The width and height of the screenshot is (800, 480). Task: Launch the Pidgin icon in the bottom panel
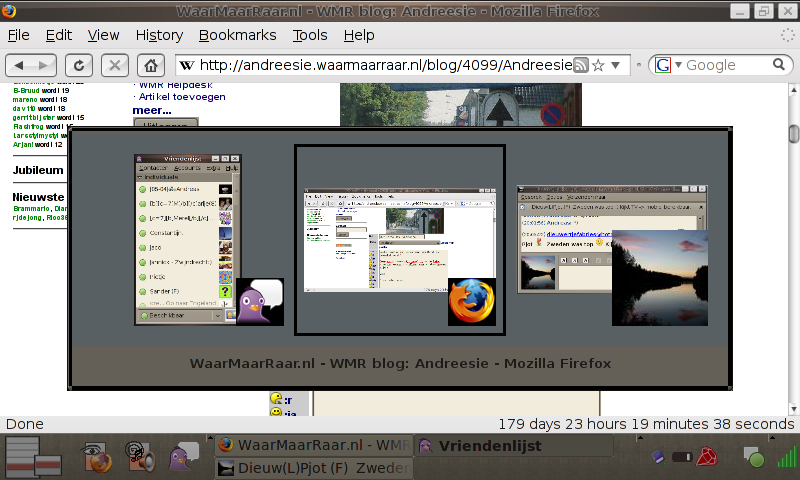tap(183, 457)
